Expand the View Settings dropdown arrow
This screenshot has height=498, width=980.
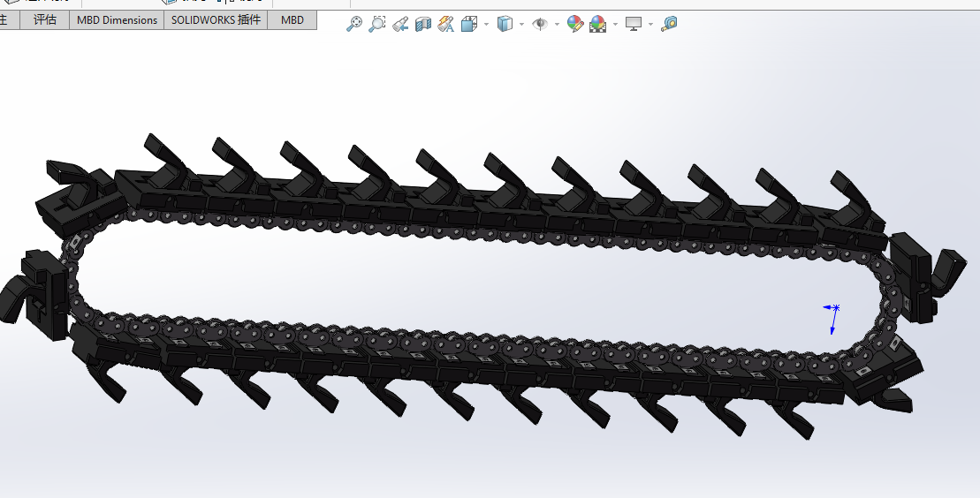650,25
